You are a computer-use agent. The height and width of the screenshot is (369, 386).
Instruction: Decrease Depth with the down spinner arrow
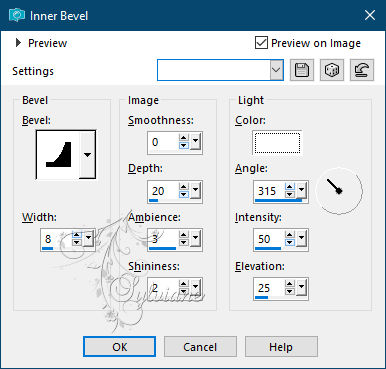[x=184, y=194]
